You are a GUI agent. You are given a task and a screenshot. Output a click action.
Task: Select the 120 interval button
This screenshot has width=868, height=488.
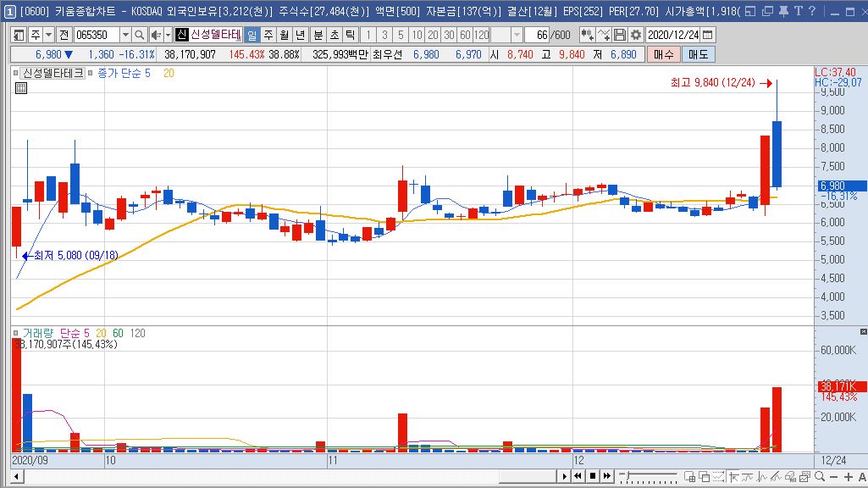coord(482,35)
